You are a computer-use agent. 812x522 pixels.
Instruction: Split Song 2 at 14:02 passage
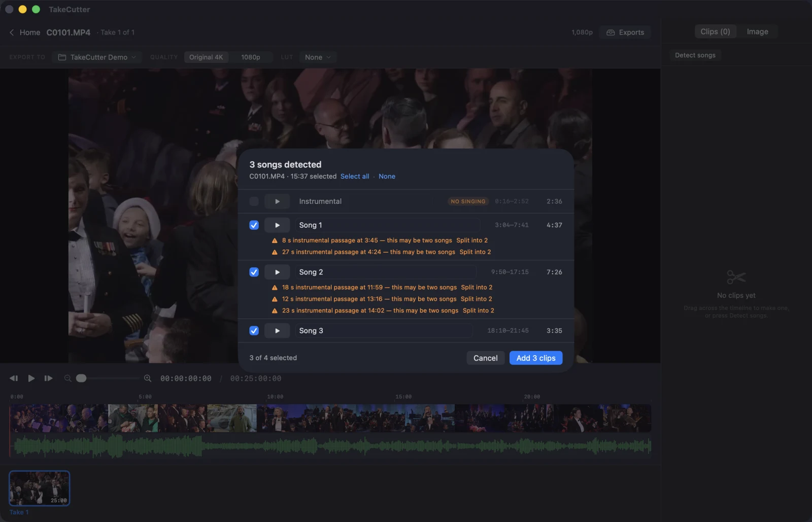point(478,311)
